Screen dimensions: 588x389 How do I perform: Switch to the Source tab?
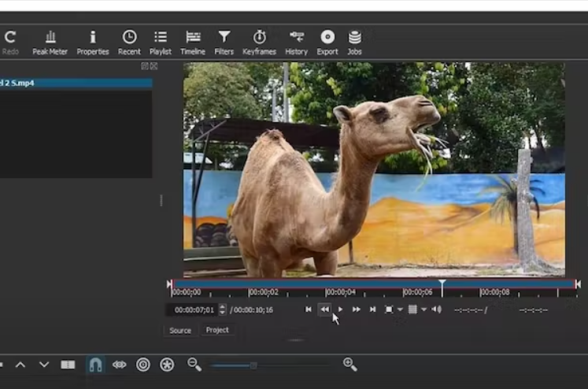pos(180,331)
